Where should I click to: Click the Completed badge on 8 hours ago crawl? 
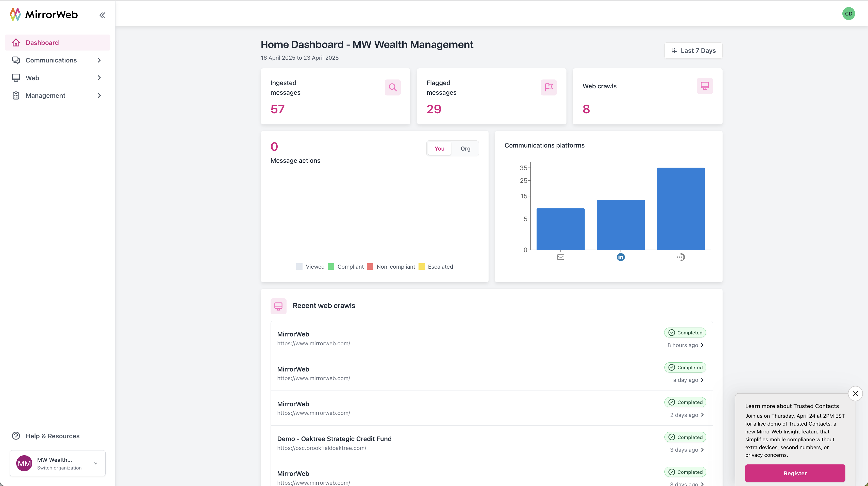685,333
